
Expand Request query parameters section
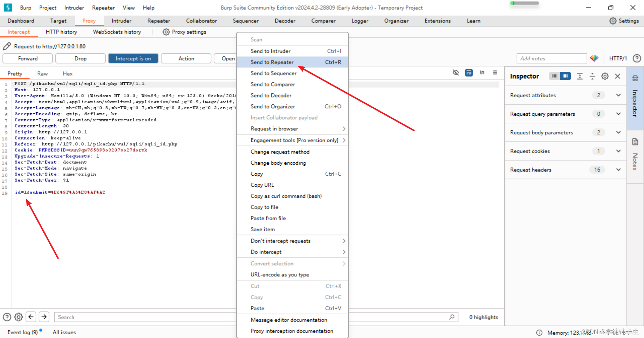click(x=618, y=114)
